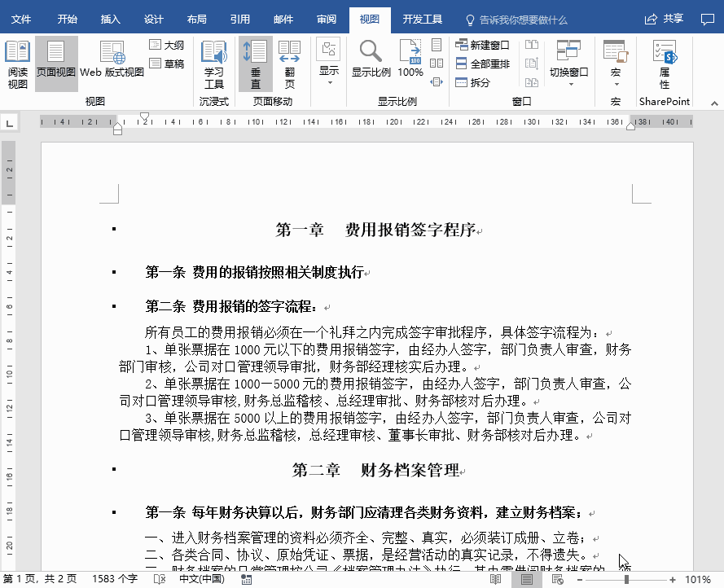Viewport: 724px width, 588px height.
Task: Collapse the ribbon with the chevron arrow
Action: point(714,103)
